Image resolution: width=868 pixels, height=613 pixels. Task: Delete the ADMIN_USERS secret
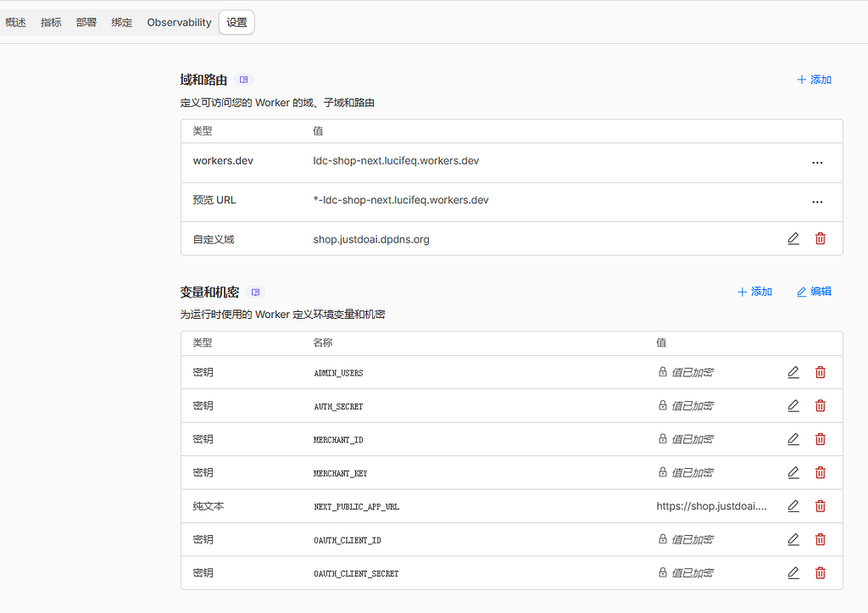coord(821,372)
